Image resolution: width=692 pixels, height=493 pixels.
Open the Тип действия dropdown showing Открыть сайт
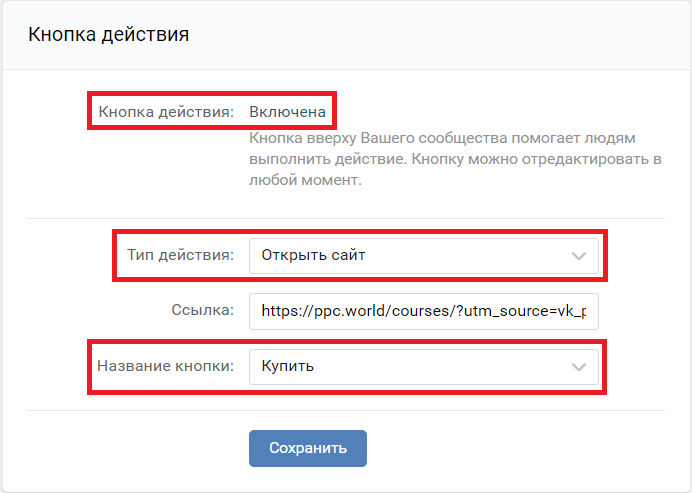(x=424, y=256)
